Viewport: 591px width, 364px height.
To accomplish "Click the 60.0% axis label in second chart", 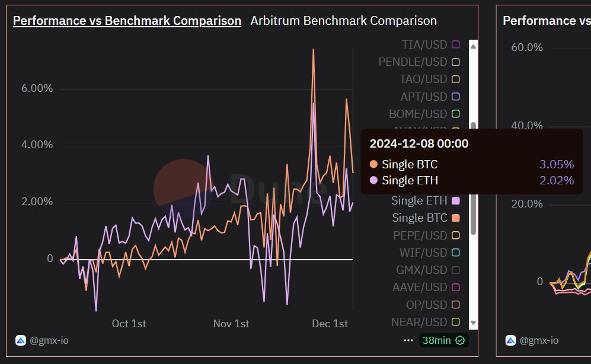I will (x=527, y=47).
